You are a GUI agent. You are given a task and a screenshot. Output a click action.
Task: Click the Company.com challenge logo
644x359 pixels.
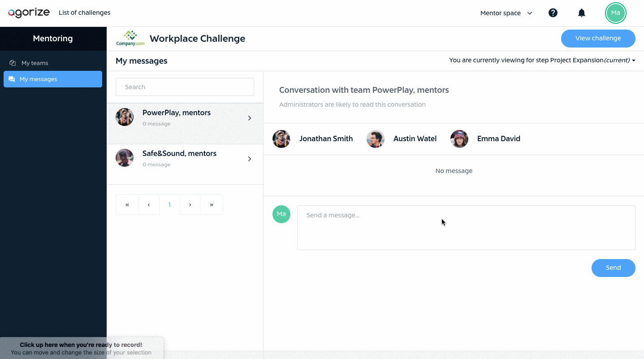pos(130,39)
